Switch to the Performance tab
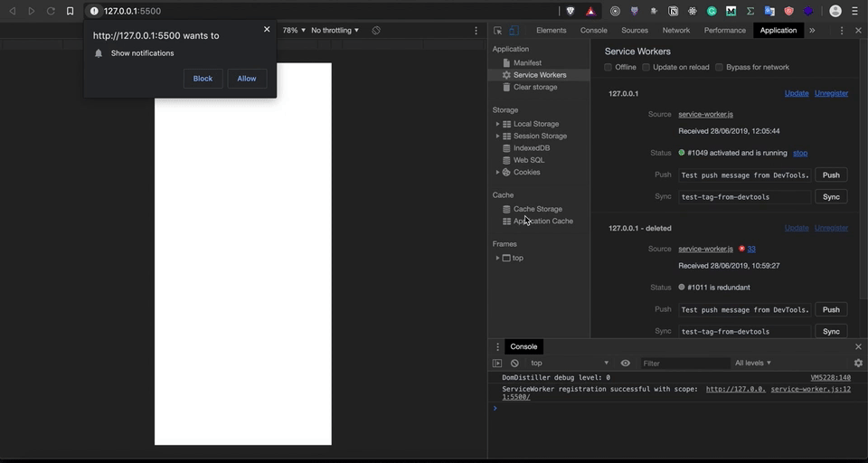Screen dimensions: 868x463 tap(724, 31)
